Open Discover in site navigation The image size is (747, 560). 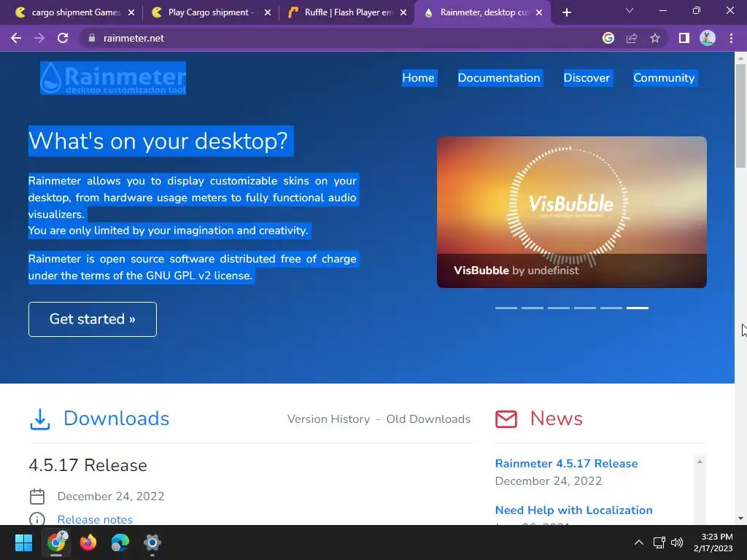[587, 78]
